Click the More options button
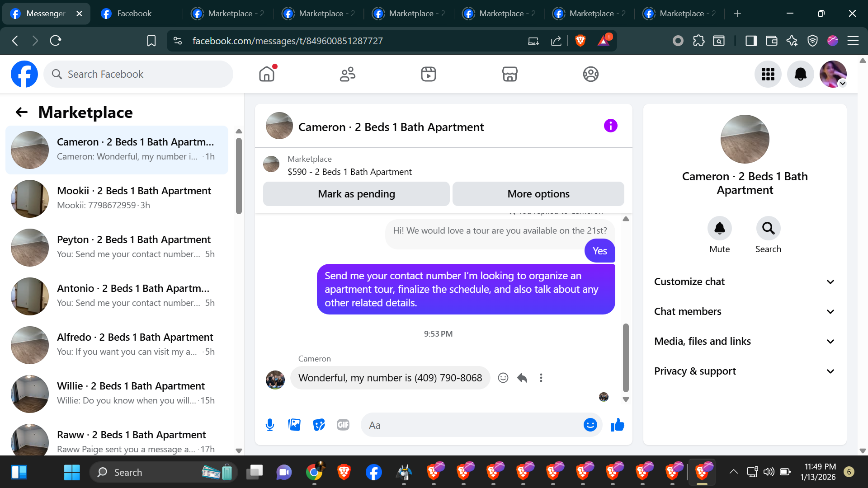The height and width of the screenshot is (488, 868). (x=538, y=194)
